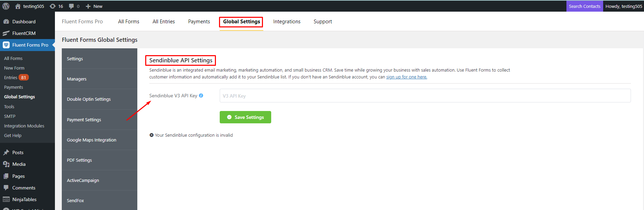Click the Search Contacts button

point(585,6)
